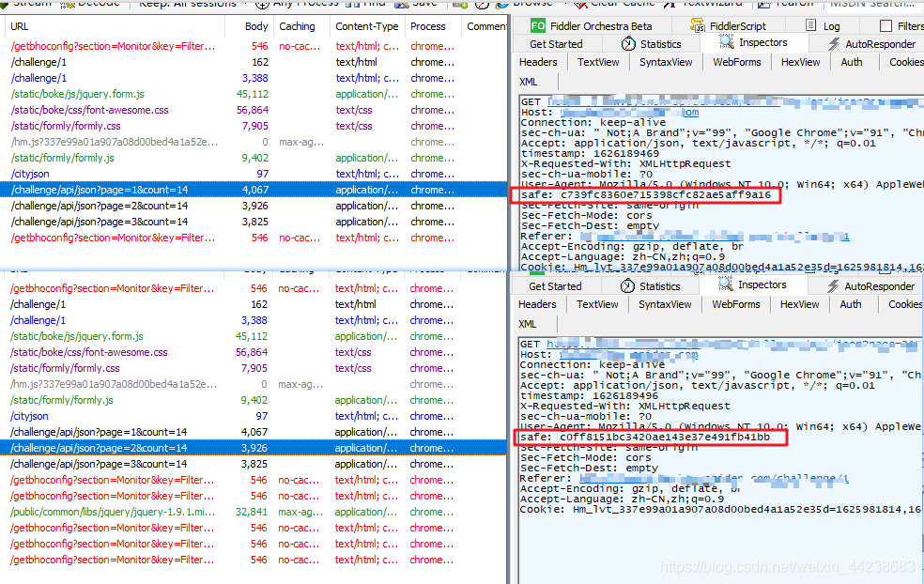
Task: Select lower /static/formly/formly.js session row
Action: (x=254, y=400)
